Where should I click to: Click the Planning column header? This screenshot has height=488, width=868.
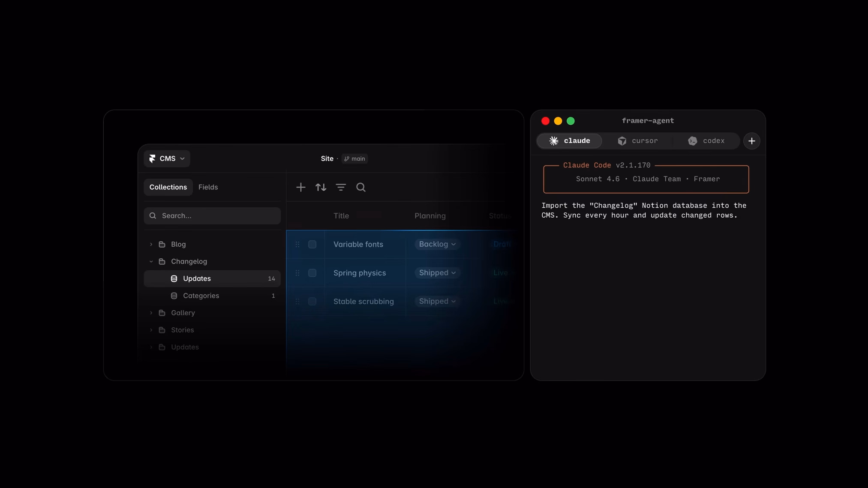tap(430, 216)
